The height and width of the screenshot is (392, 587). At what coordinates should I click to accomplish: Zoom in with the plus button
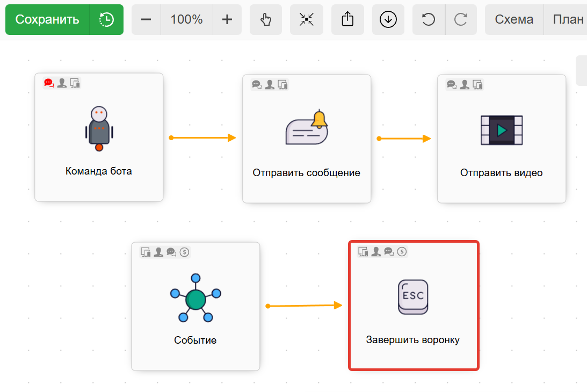click(x=227, y=20)
